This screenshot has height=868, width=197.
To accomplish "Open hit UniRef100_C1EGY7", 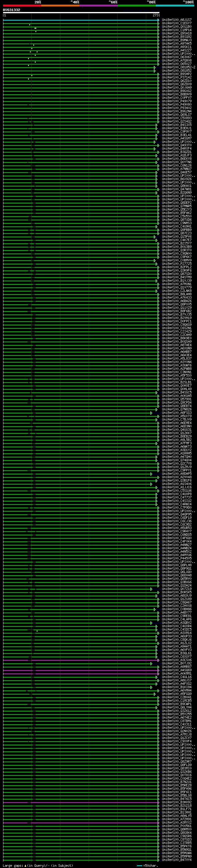I will coord(177,23).
